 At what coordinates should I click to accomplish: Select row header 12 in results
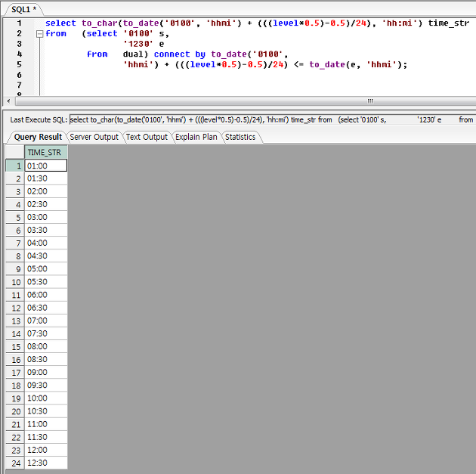(15, 308)
